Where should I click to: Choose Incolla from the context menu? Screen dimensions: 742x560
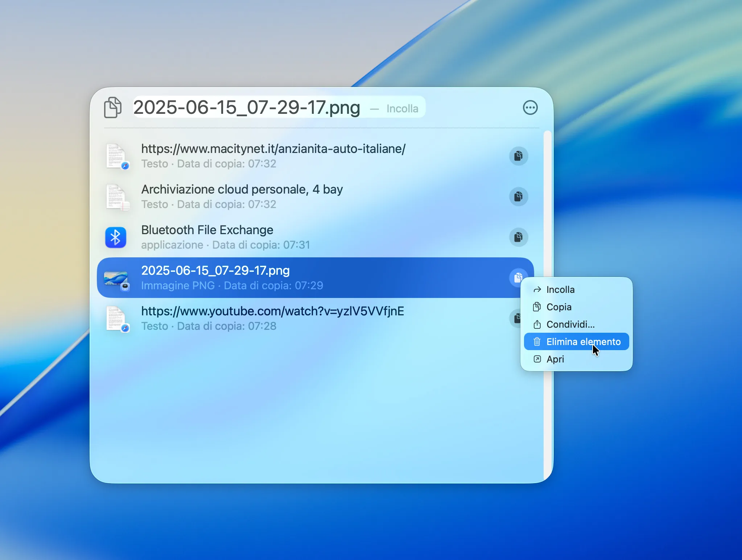point(560,290)
